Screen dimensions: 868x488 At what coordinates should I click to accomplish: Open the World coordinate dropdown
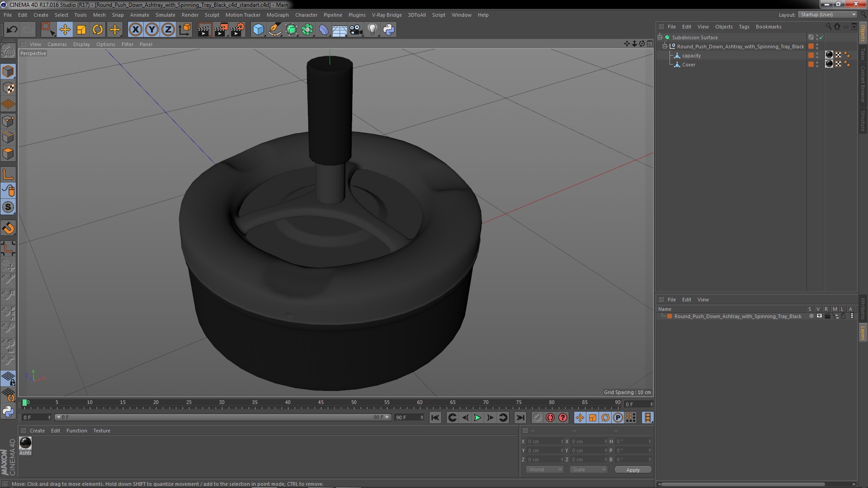[544, 469]
